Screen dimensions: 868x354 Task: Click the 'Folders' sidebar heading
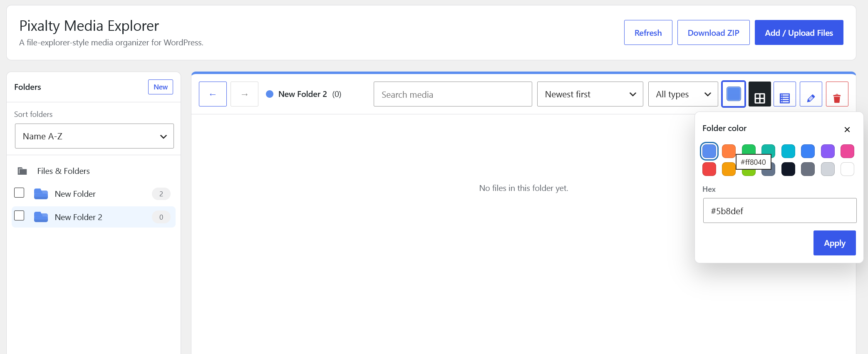pyautogui.click(x=27, y=87)
